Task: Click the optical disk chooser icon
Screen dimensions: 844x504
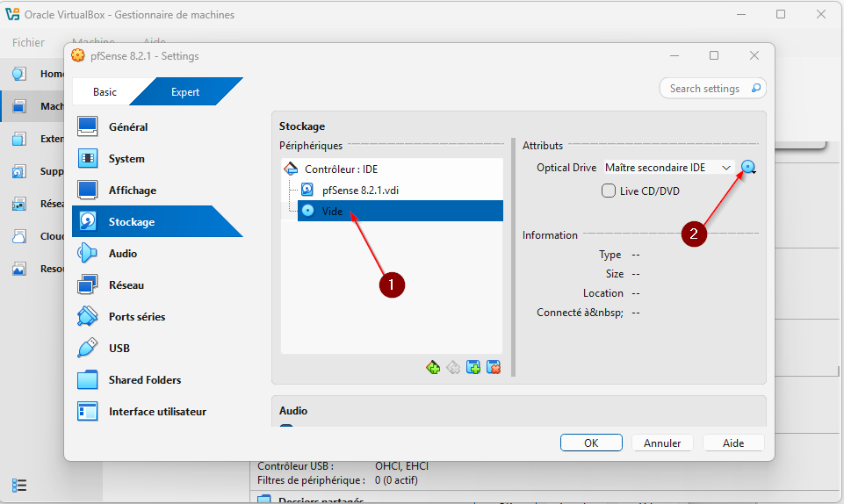Action: click(x=748, y=168)
